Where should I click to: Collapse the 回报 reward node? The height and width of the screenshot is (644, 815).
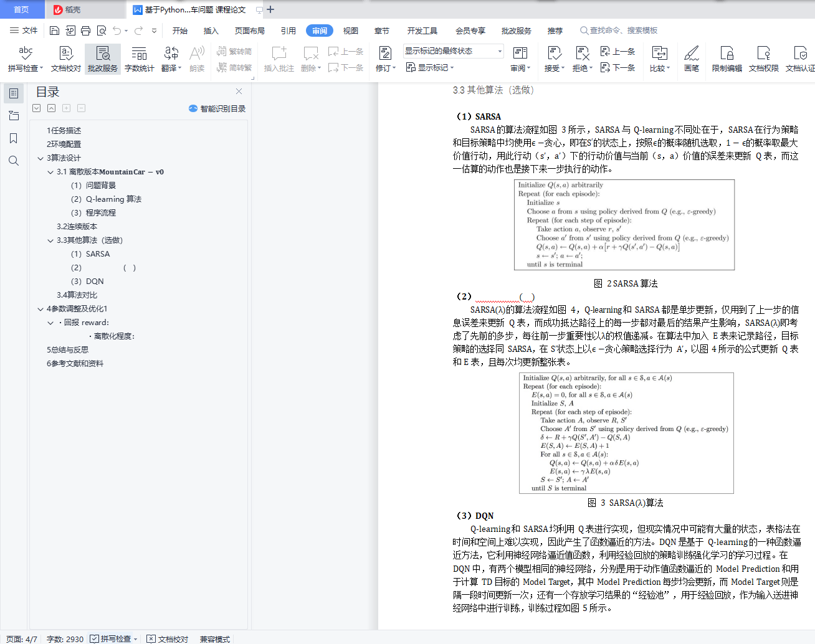coord(50,323)
